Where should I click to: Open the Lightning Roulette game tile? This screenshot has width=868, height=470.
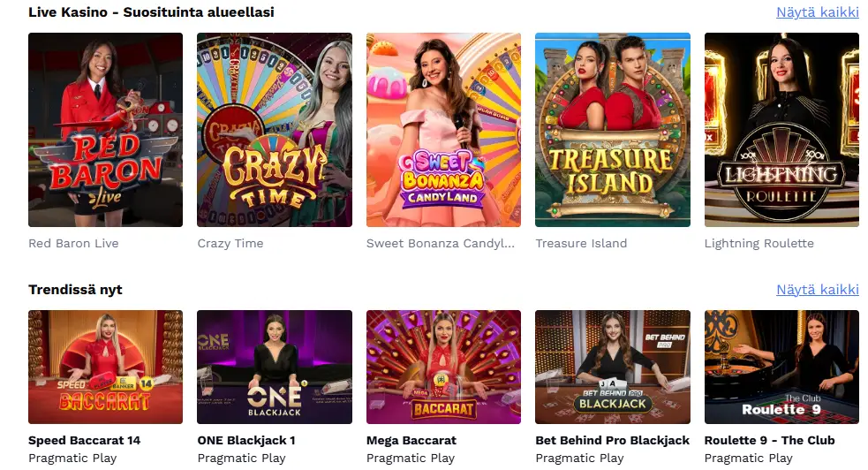781,130
